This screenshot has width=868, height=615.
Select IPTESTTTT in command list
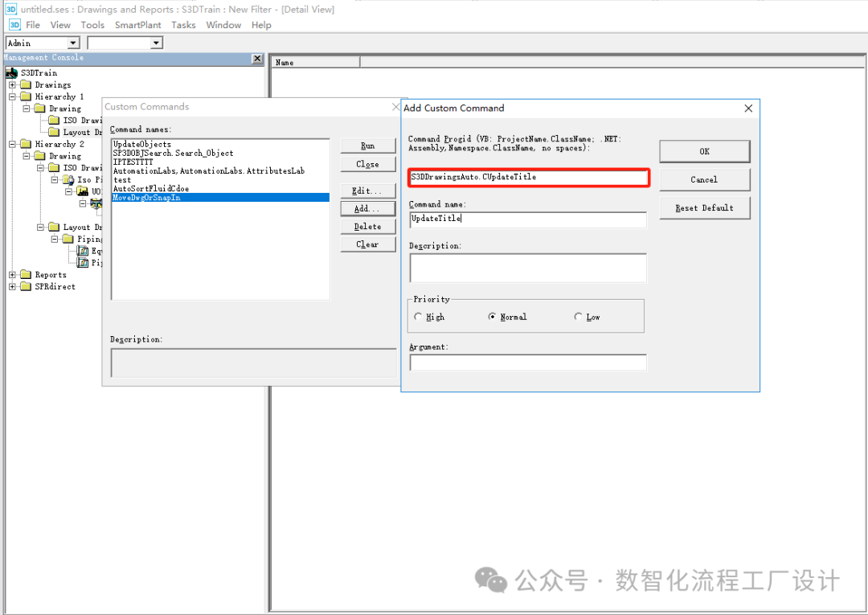(x=220, y=162)
